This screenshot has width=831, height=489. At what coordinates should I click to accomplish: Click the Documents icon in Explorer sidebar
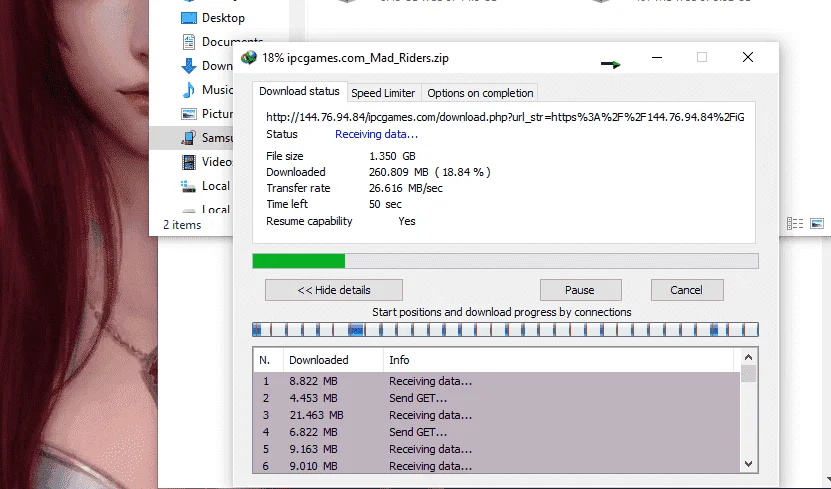pyautogui.click(x=189, y=41)
